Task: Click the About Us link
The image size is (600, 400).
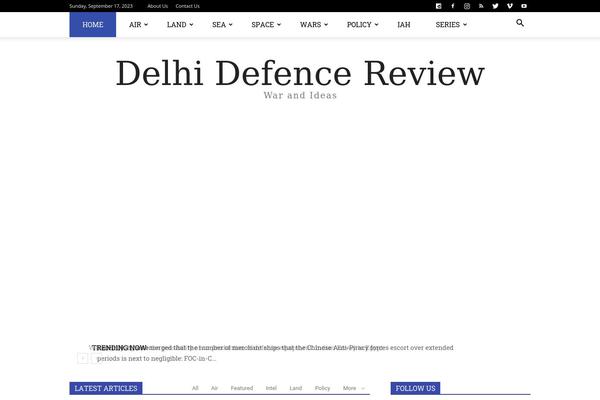Action: 157,6
